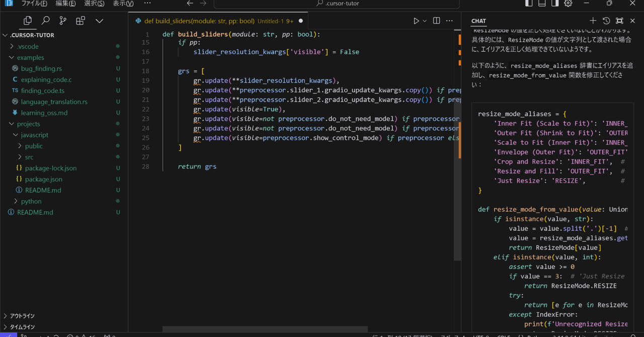Image resolution: width=644 pixels, height=337 pixels.
Task: Show previous chats history
Action: click(x=606, y=21)
